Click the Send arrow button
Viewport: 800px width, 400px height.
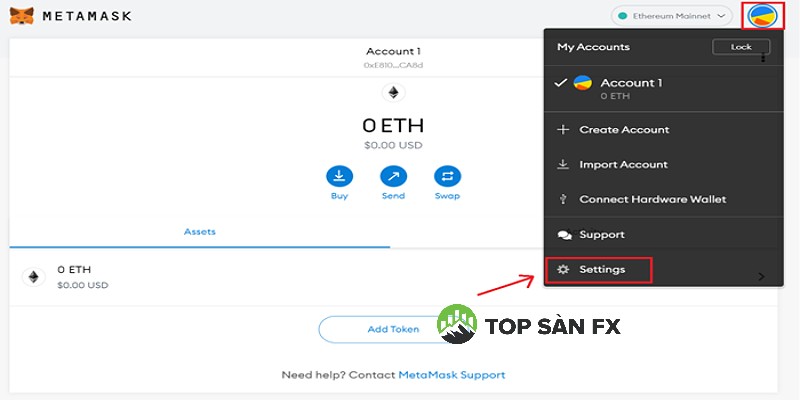point(393,177)
